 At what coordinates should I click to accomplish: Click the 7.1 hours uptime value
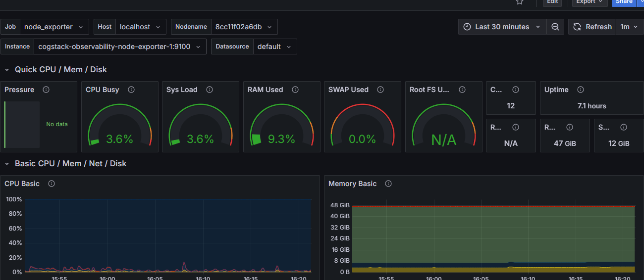[592, 106]
